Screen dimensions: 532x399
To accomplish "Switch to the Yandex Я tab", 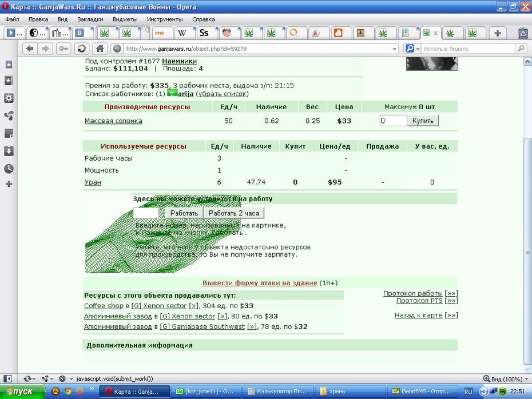I will [x=316, y=33].
